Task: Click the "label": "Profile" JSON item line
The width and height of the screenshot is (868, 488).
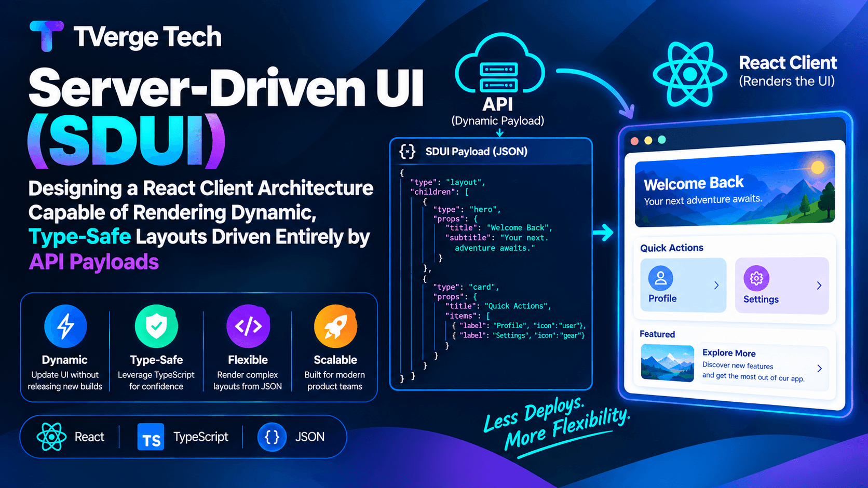Action: click(519, 326)
